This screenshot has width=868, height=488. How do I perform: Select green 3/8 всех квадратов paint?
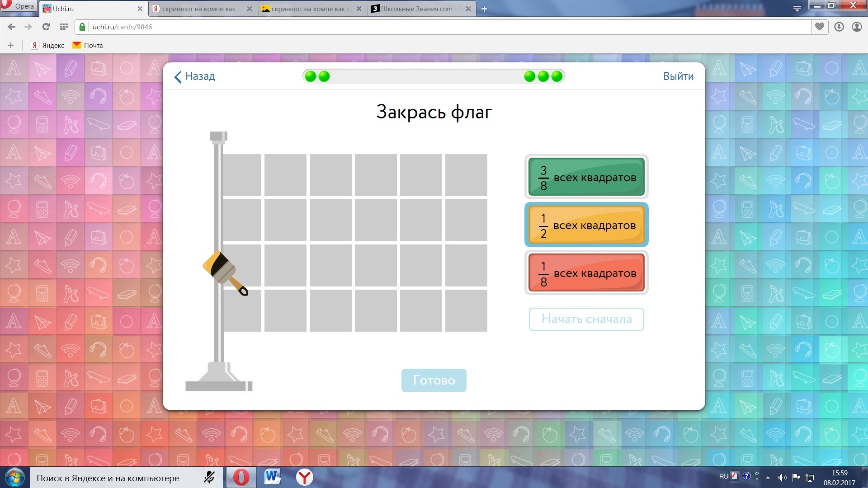point(586,177)
